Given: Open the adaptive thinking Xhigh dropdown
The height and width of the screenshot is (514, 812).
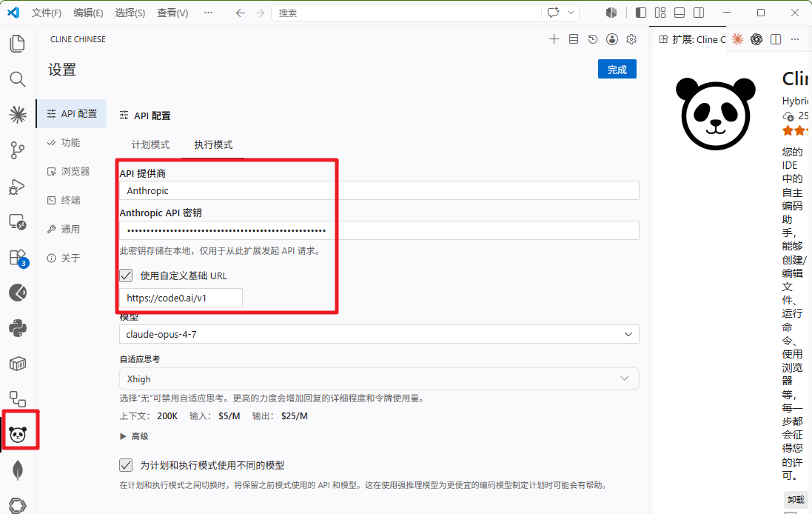Looking at the screenshot, I should pos(379,378).
